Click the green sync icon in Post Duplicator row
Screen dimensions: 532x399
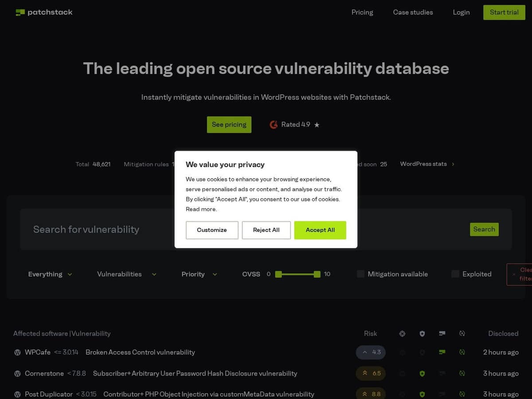tap(462, 394)
